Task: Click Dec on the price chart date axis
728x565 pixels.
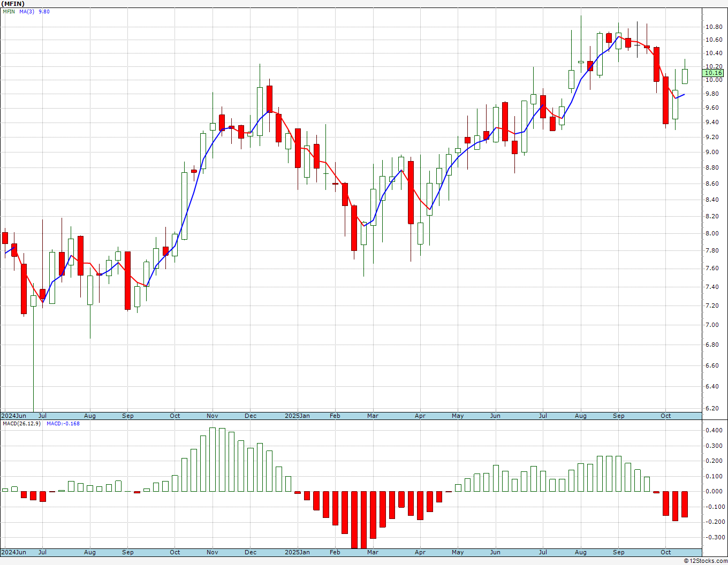Action: click(x=251, y=416)
